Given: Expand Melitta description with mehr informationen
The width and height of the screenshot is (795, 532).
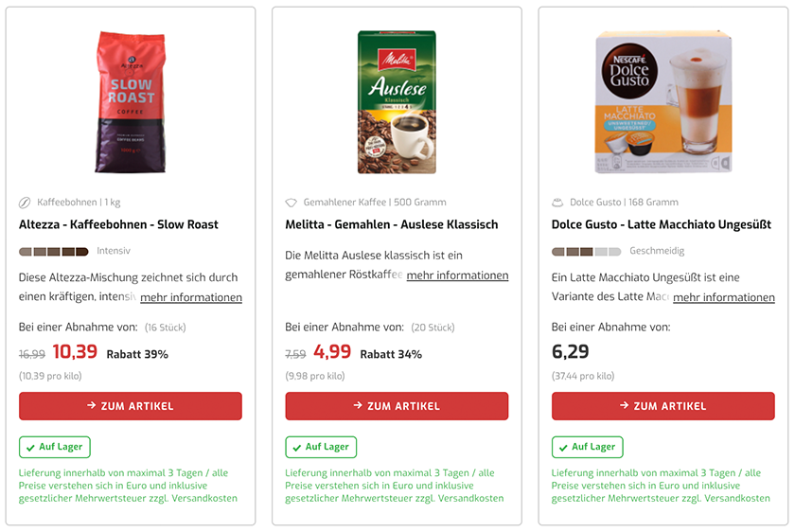Looking at the screenshot, I should [x=457, y=275].
